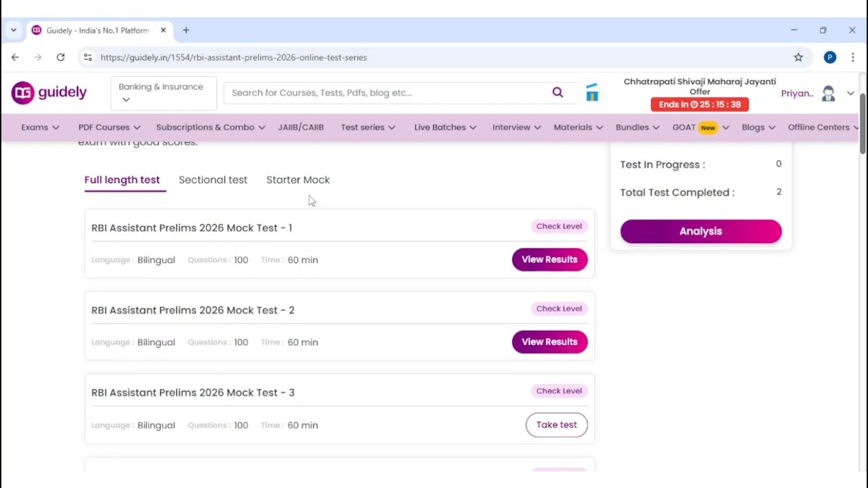Open JAIIB/CAIIB menu item
868x488 pixels.
300,127
